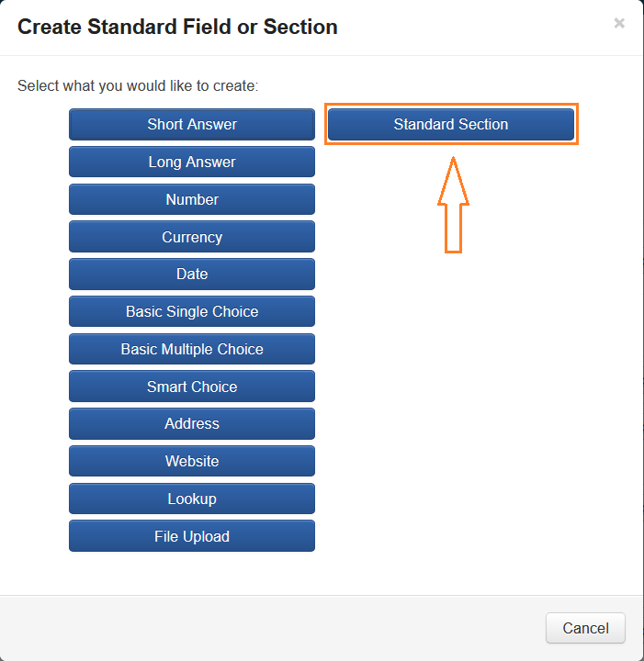Click the 'Create Standard Field or Section' heading

177,27
